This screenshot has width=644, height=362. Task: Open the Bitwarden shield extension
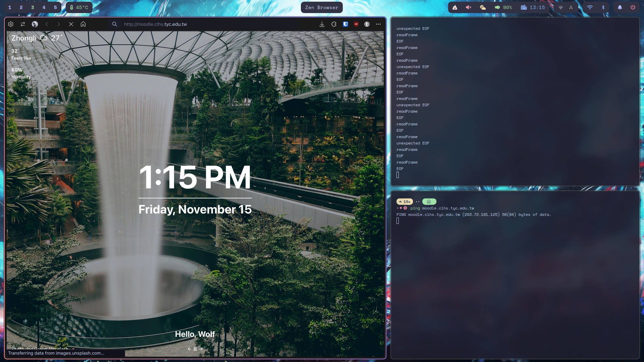coord(345,24)
